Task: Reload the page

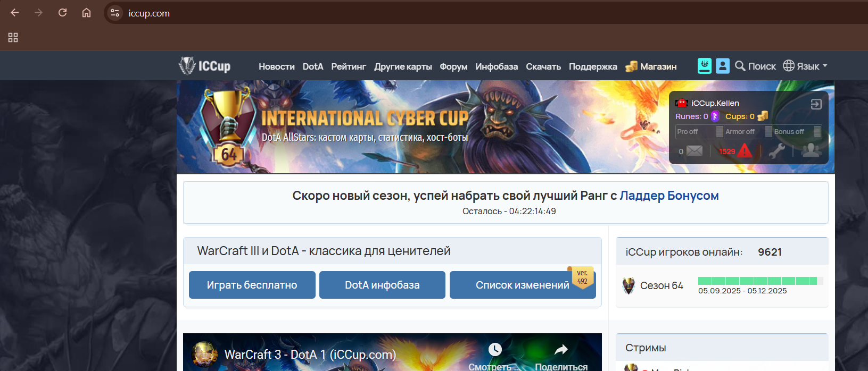Action: (62, 13)
